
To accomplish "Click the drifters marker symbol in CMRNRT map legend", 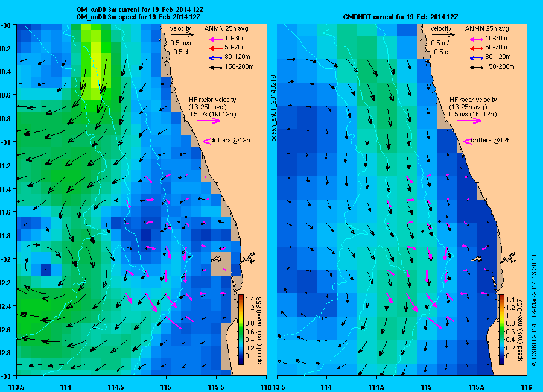I will (468, 141).
